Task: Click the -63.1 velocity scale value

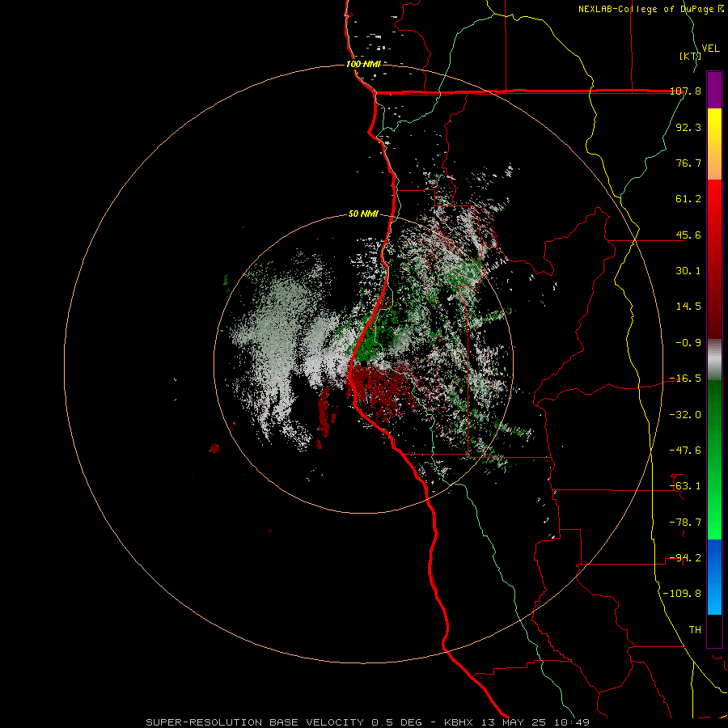Action: [685, 486]
